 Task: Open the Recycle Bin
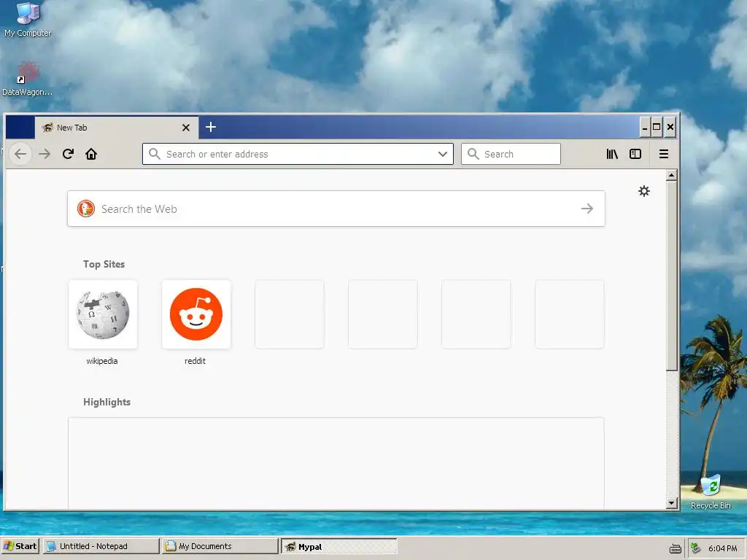(711, 492)
